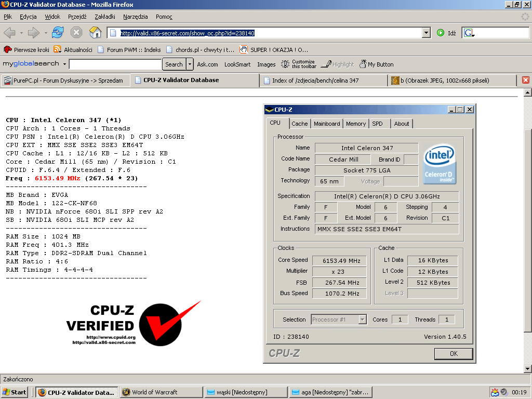The height and width of the screenshot is (399, 532).
Task: Click the weather tray icon
Action: point(495,392)
